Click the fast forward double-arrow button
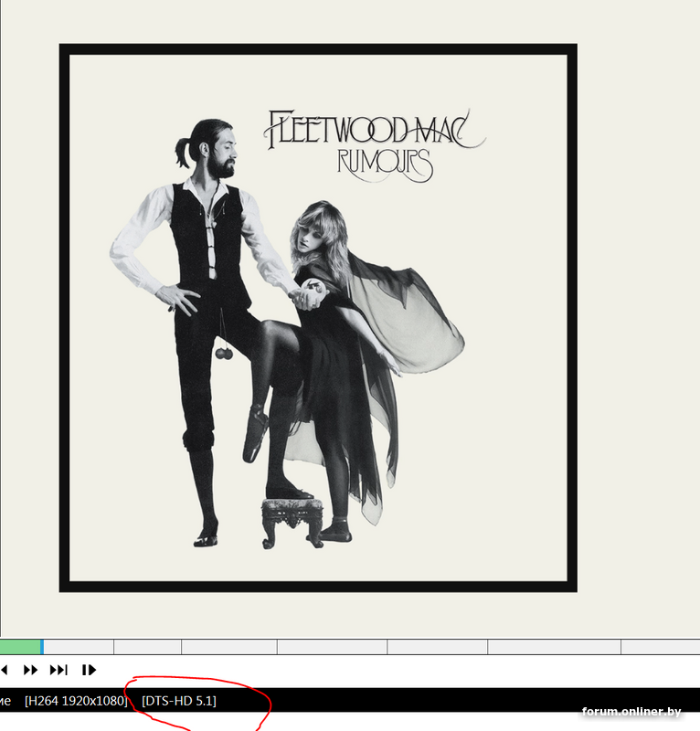700x731 pixels. (x=30, y=670)
